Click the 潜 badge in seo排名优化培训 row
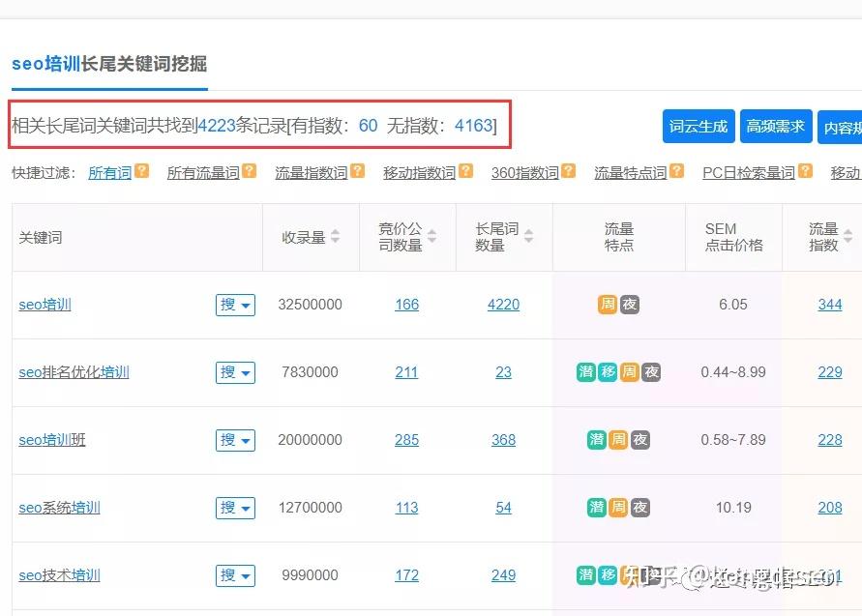Screen dimensions: 862x616 click(584, 372)
